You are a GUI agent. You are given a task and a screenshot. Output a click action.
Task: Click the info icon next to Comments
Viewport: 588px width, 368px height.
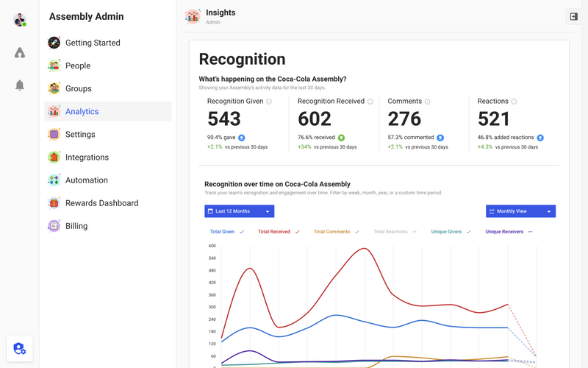pos(428,102)
